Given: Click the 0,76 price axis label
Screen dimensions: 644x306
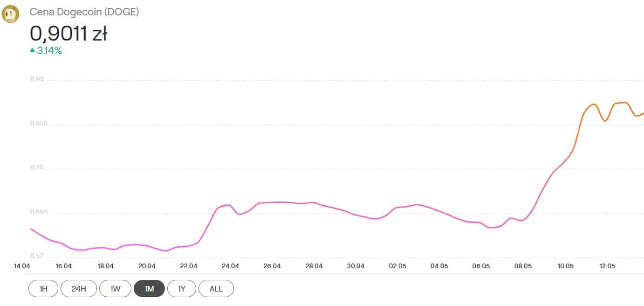Looking at the screenshot, I should (37, 167).
